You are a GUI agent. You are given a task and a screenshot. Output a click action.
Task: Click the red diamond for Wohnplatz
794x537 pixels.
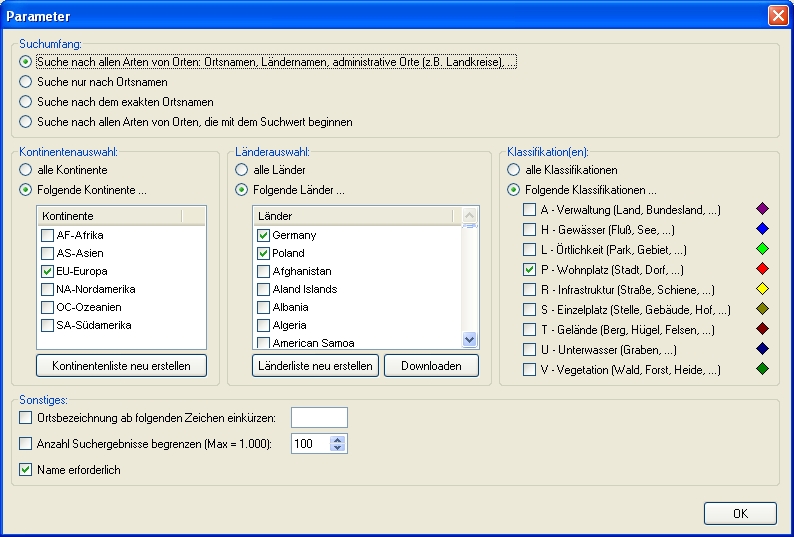(x=762, y=268)
